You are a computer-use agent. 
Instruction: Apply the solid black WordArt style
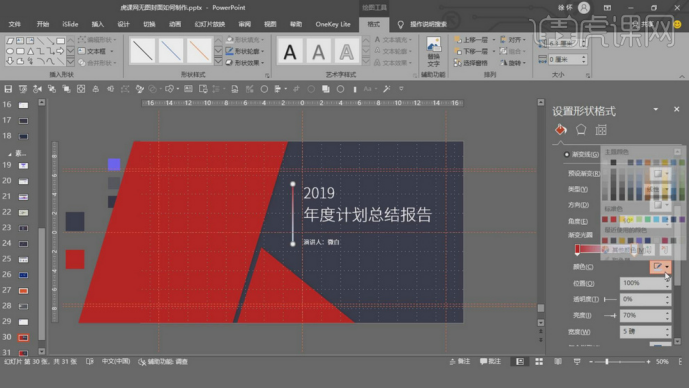point(290,52)
